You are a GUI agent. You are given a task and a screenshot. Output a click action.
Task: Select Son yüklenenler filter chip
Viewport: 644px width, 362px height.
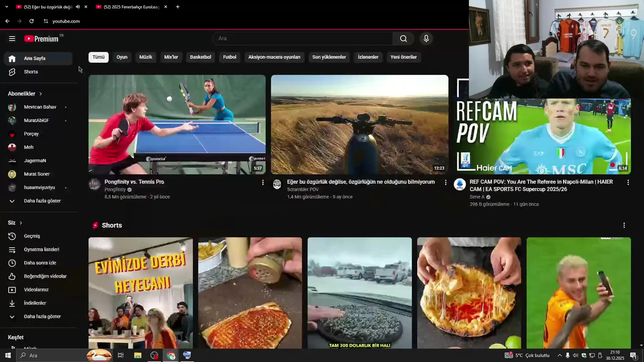coord(329,57)
